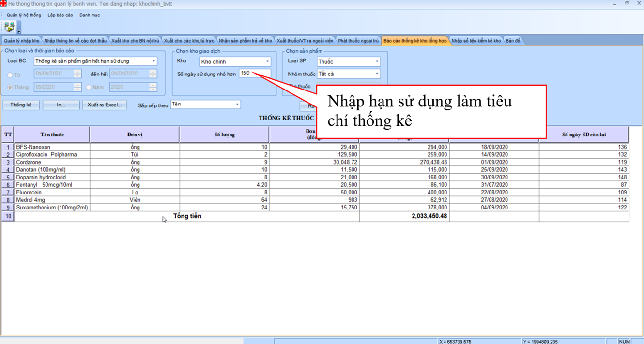Switch to Xuất thuốc/VT ra ngoài viện tab
The height and width of the screenshot is (344, 644).
point(306,41)
